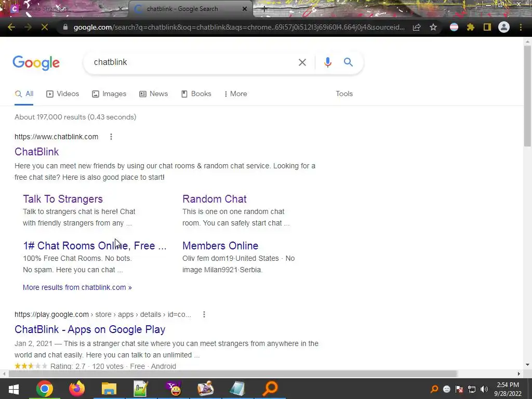Open the Chrome three-dot menu
Viewport: 532px width, 399px height.
(x=521, y=27)
